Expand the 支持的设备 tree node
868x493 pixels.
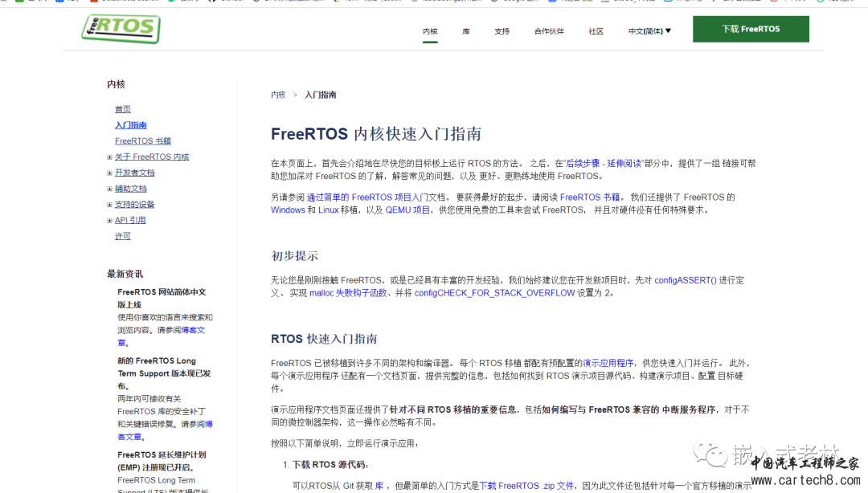(109, 205)
